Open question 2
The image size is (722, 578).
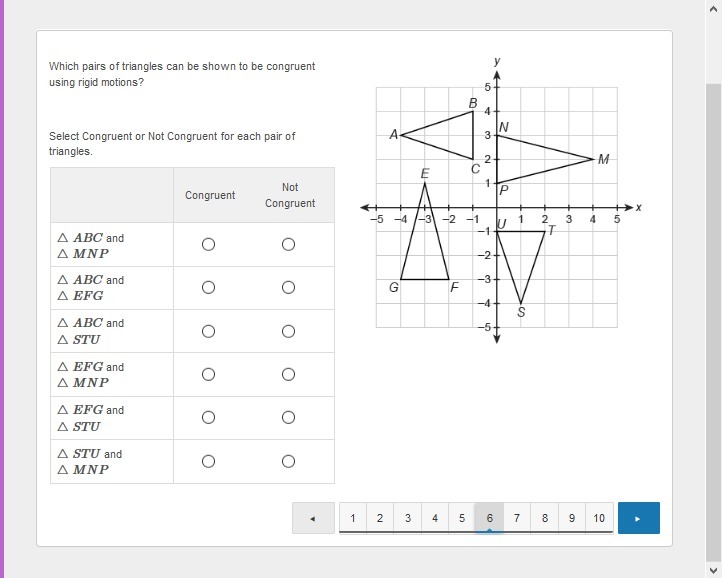(380, 518)
